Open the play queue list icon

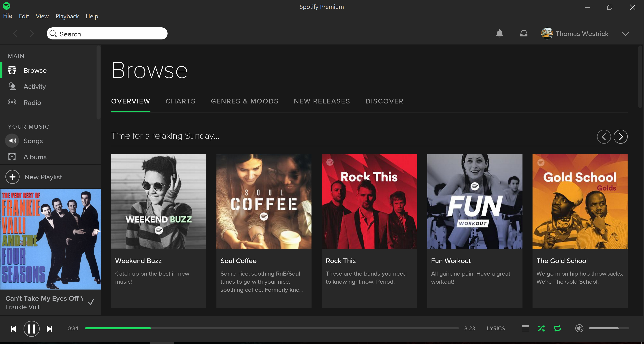[x=525, y=328]
